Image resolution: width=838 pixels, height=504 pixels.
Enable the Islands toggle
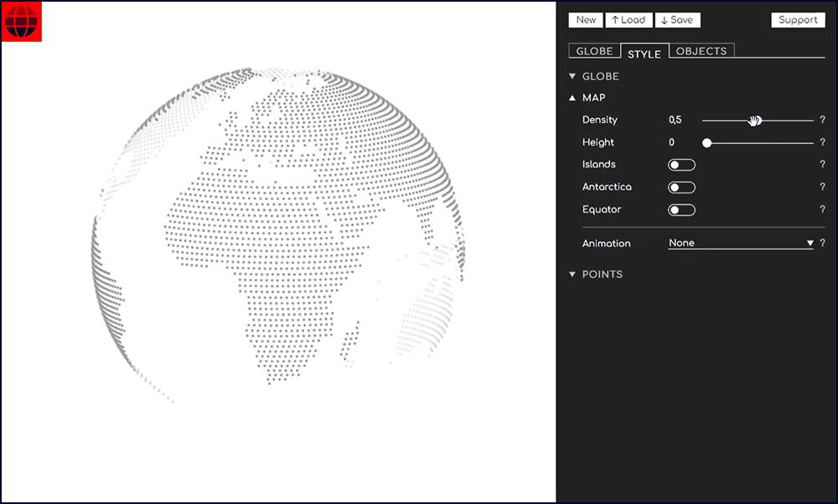[681, 164]
